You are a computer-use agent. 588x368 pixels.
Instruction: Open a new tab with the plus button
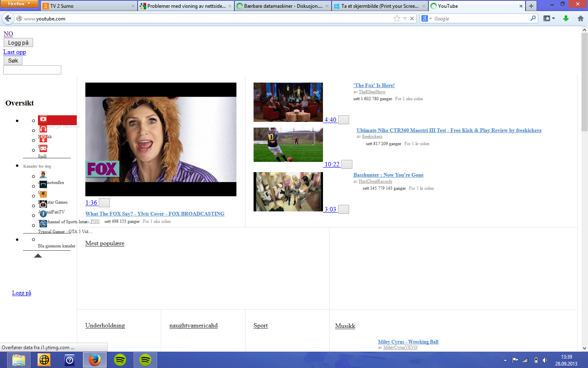tap(531, 6)
